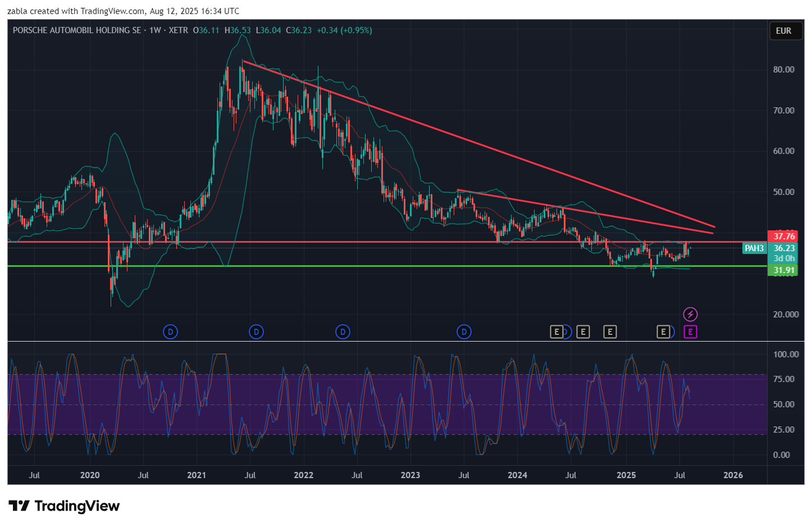Click the 75.00 oscillator axis label
Viewport: 812px width, 527px height.
tap(783, 379)
